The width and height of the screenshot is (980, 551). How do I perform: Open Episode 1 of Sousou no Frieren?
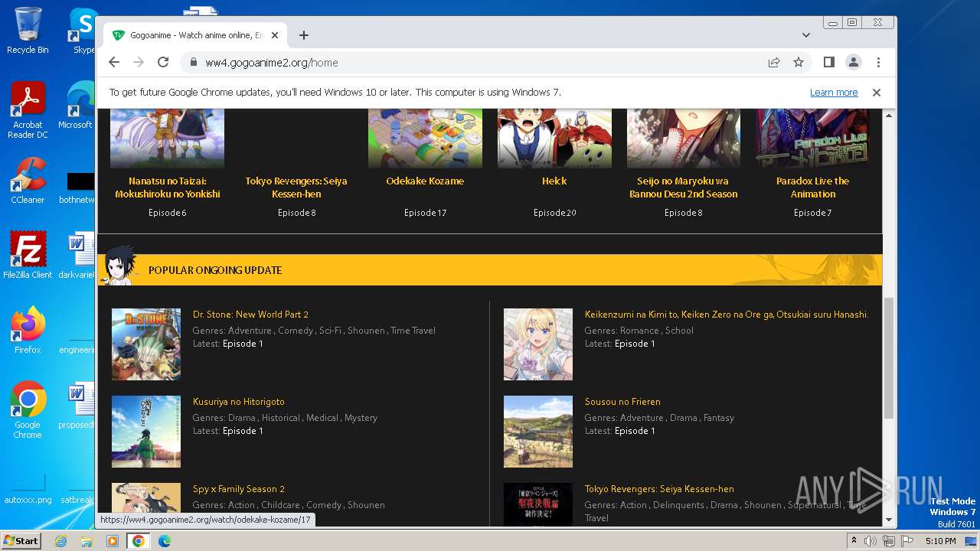tap(635, 431)
